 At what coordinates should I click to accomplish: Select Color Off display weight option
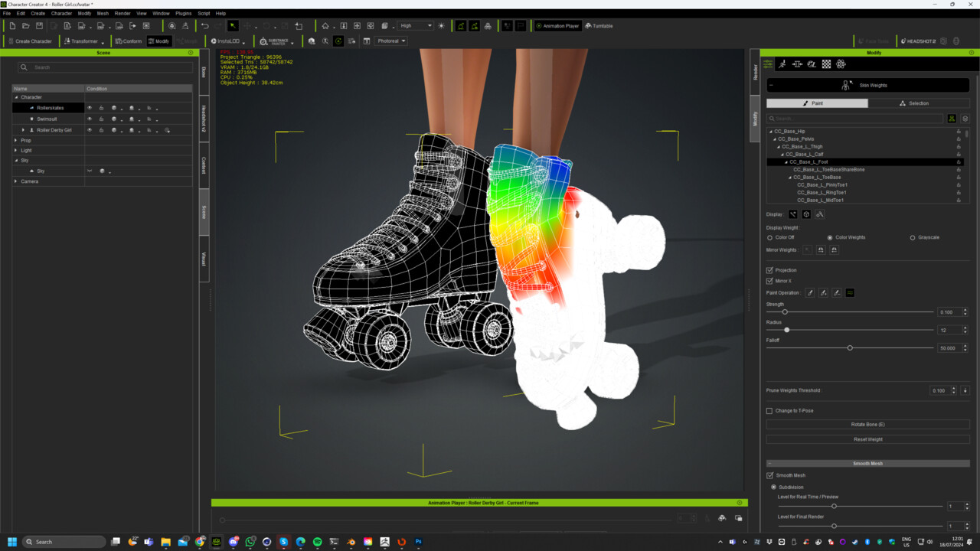(x=769, y=237)
